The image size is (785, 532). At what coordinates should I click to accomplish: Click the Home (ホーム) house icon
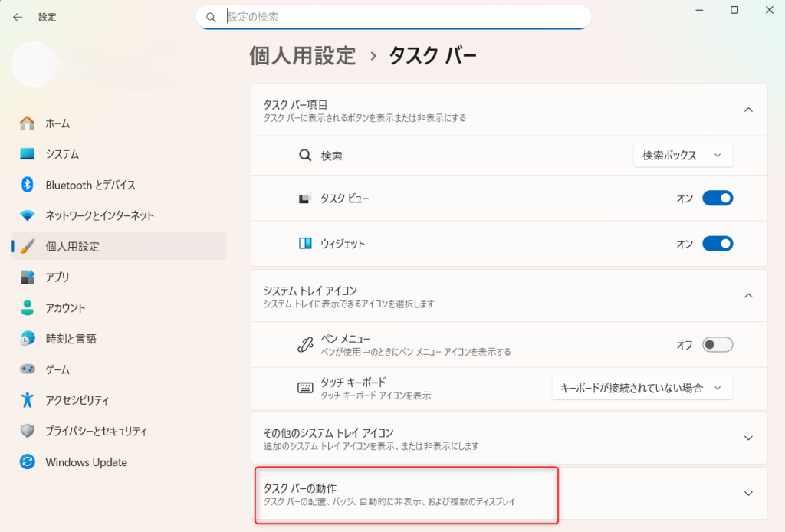click(28, 123)
